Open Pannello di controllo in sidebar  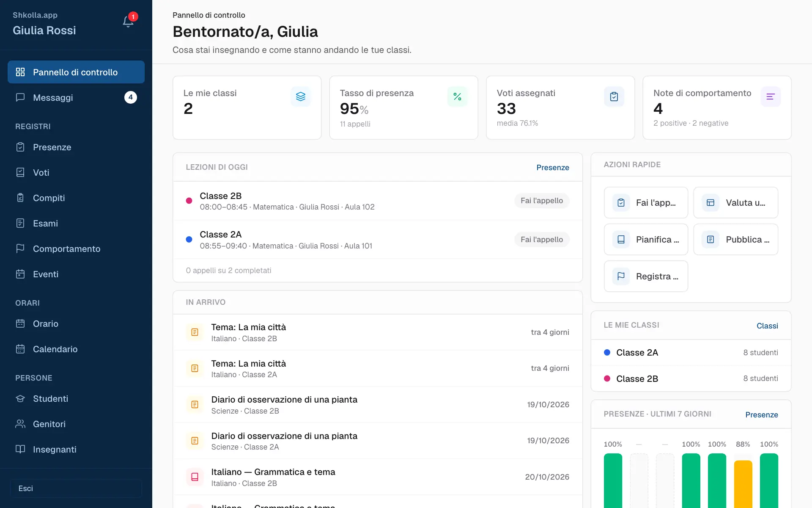pyautogui.click(x=76, y=72)
